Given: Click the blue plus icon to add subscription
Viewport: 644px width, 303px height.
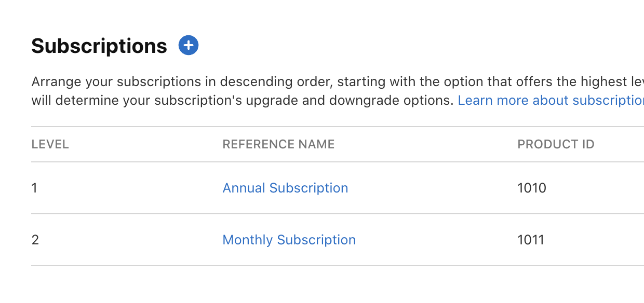Looking at the screenshot, I should [188, 45].
